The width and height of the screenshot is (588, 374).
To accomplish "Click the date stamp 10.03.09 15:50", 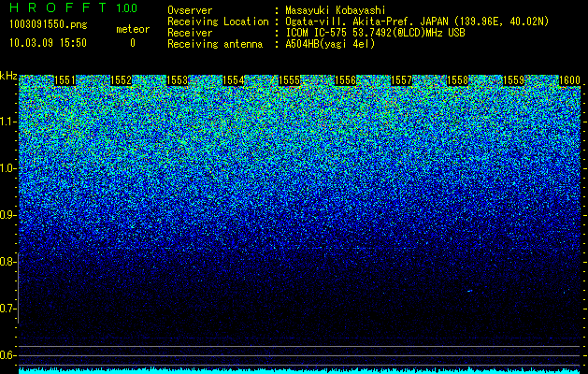I will pyautogui.click(x=48, y=43).
